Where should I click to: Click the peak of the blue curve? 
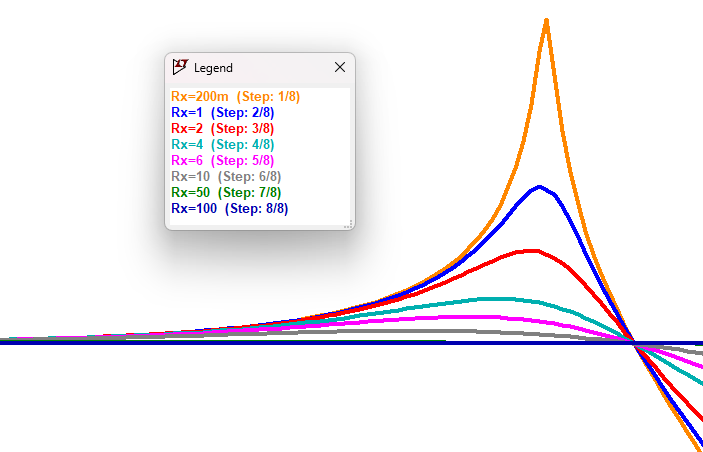pyautogui.click(x=540, y=186)
